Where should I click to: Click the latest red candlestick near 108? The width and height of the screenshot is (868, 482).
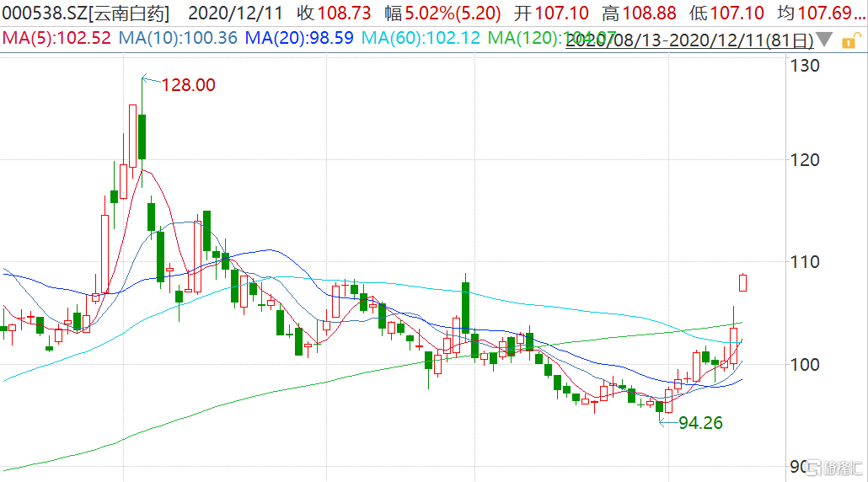743,283
